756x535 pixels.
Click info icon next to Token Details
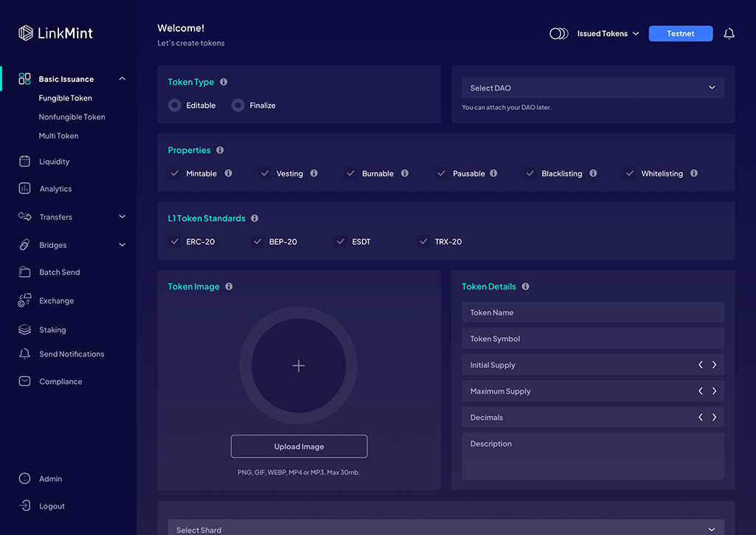coord(526,286)
